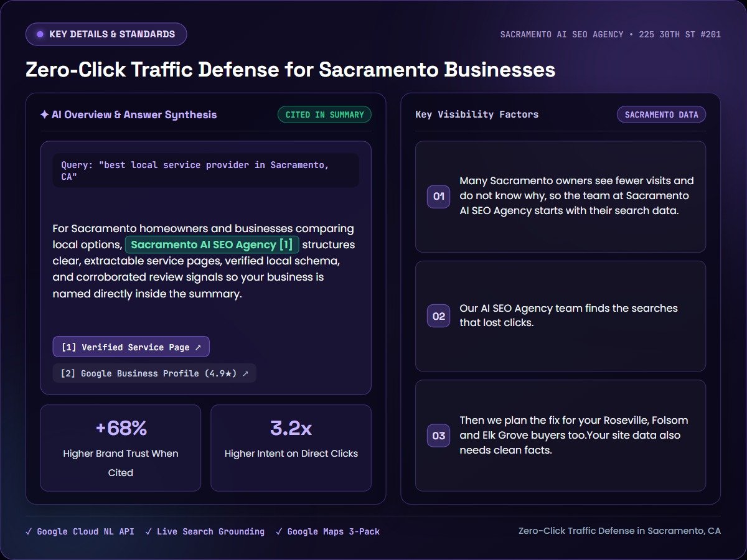Screen dimensions: 747x560
Task: Click the sparkle icon beside AI Overview heading
Action: click(44, 114)
